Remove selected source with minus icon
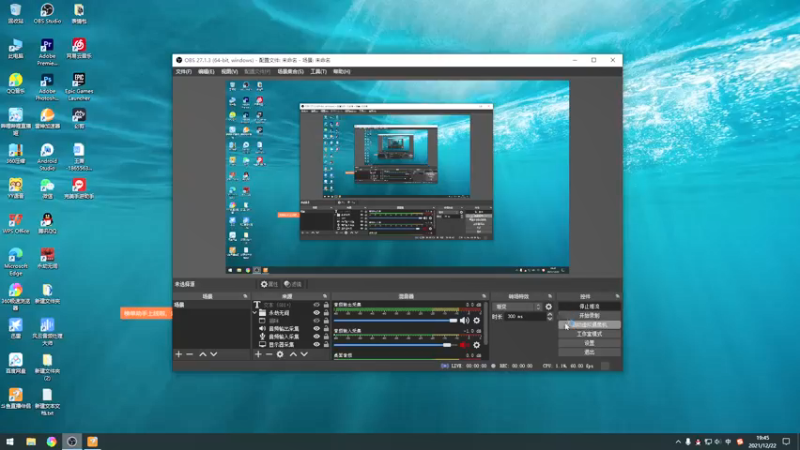800x450 pixels. (269, 354)
